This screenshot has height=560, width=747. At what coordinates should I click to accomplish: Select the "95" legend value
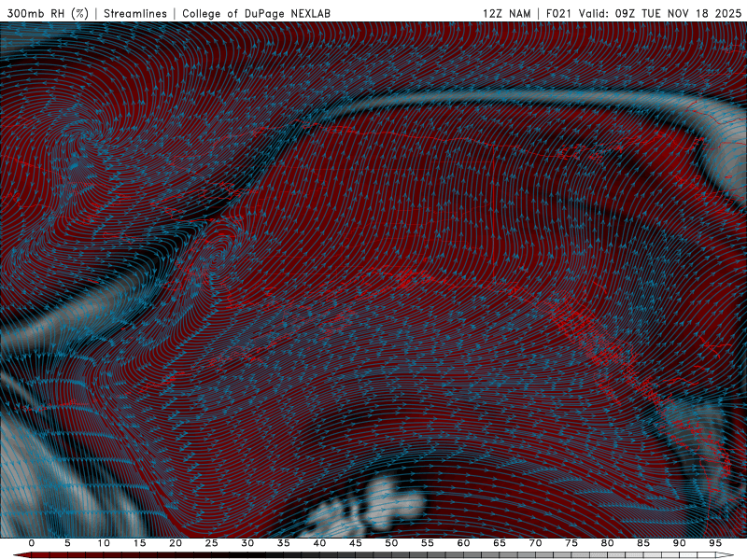[x=715, y=543]
